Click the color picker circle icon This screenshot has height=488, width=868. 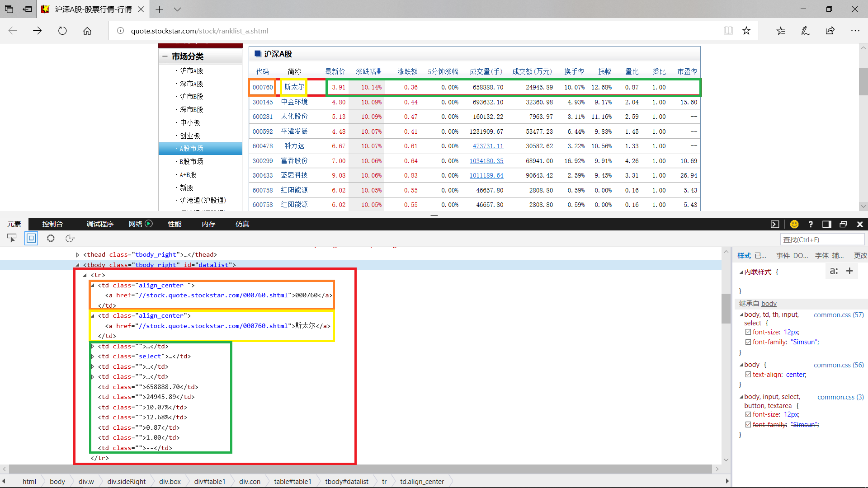coord(51,238)
